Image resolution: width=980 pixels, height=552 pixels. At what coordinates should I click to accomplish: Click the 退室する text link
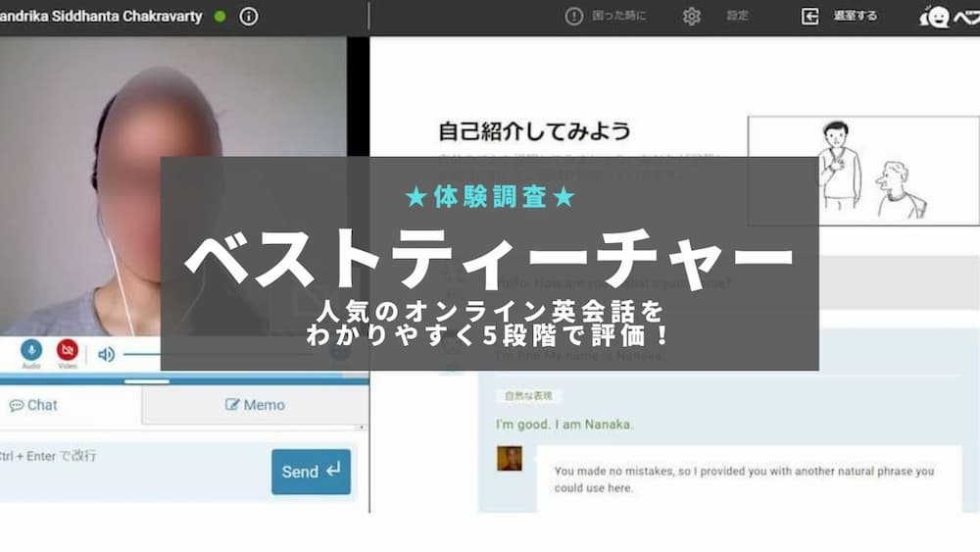[x=855, y=16]
